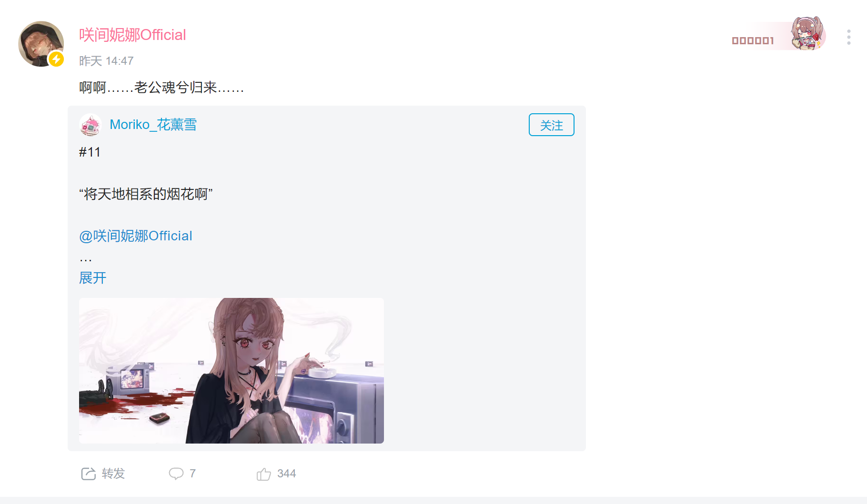This screenshot has width=867, height=504.
Task: Click the 转发 label to repost
Action: 113,474
